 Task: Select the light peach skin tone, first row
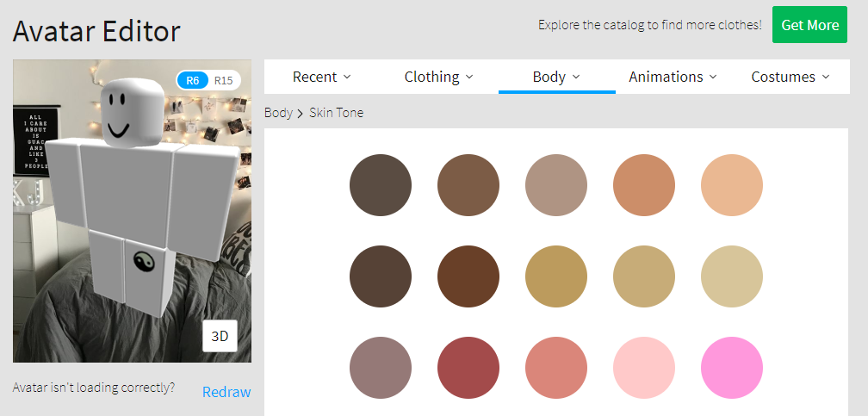pyautogui.click(x=732, y=185)
